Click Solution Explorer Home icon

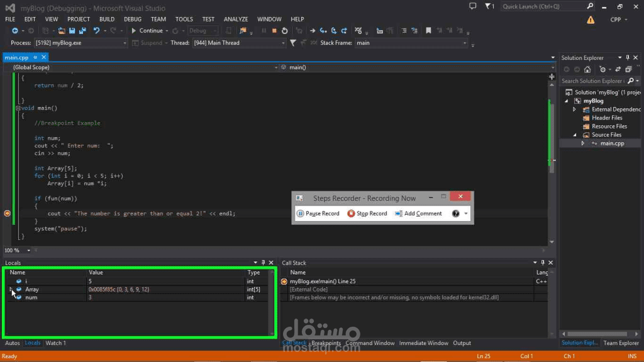coord(587,69)
